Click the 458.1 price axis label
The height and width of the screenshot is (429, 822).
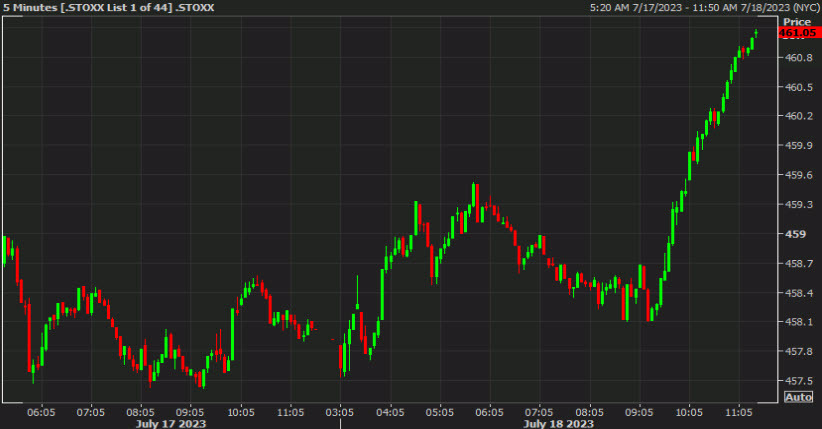(x=798, y=321)
